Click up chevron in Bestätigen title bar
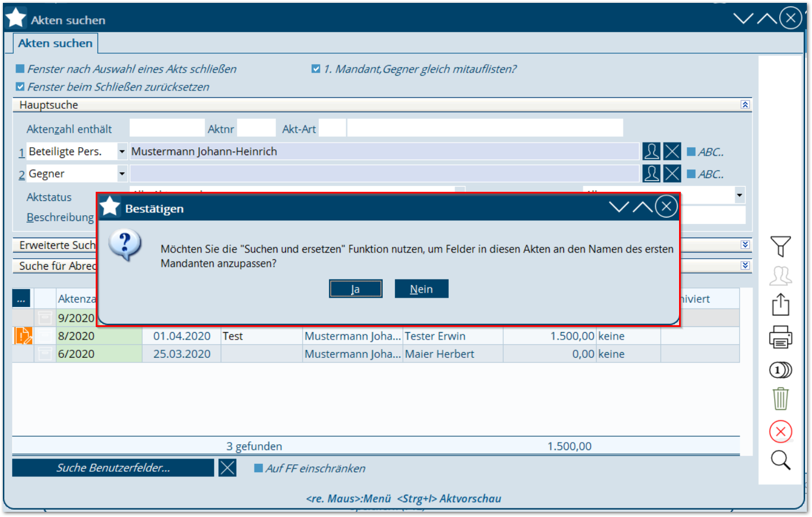 (642, 207)
